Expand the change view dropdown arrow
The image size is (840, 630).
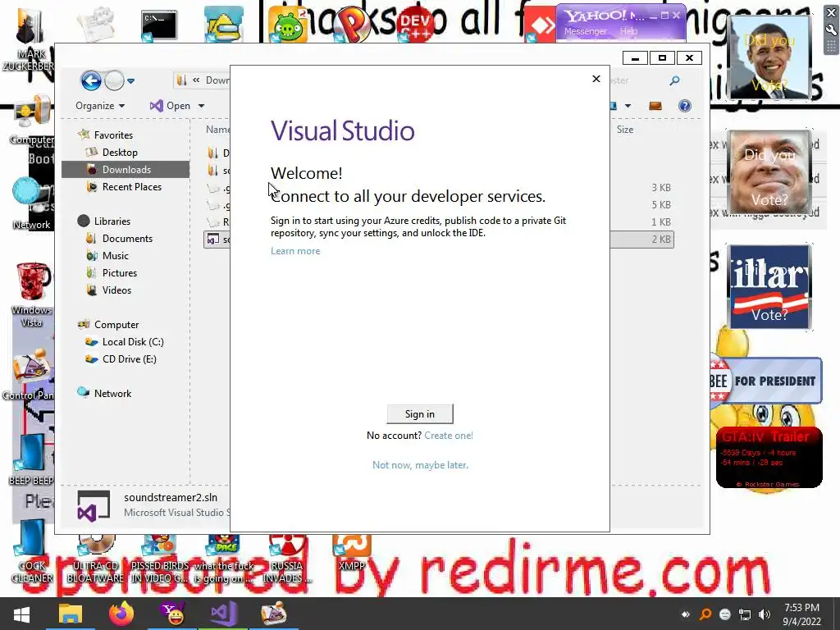pos(628,106)
